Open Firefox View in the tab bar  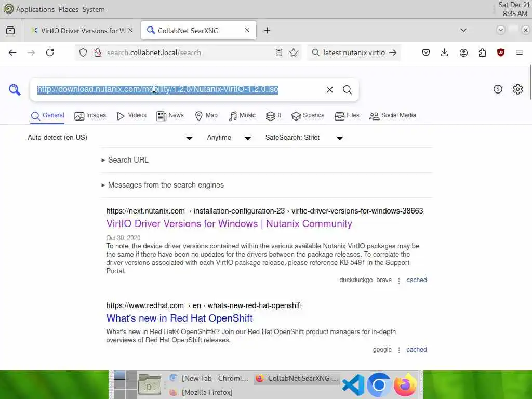coord(10,31)
